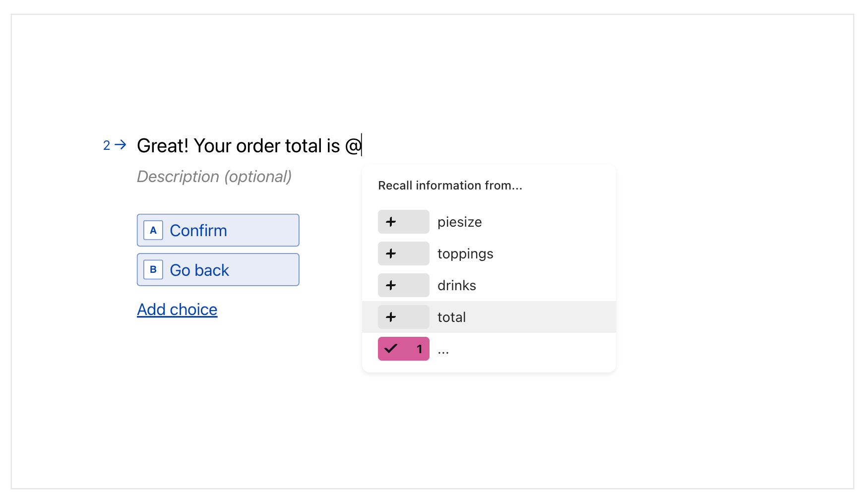Click the 'Recall information from...' header
This screenshot has height=503, width=868.
pos(450,186)
